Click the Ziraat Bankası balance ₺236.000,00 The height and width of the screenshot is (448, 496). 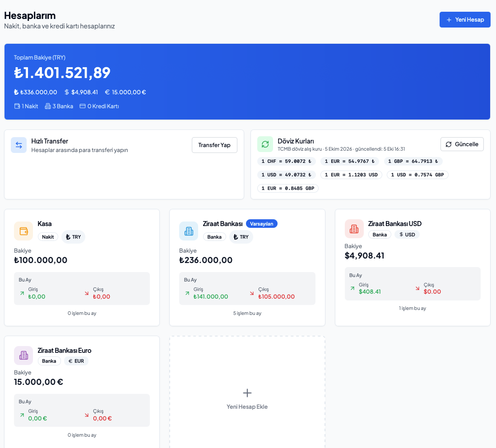click(206, 260)
